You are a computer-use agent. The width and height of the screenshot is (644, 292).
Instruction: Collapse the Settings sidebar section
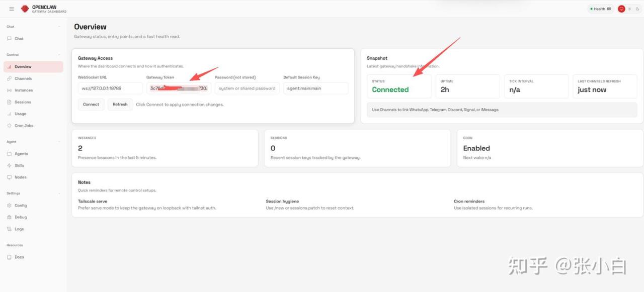(59, 193)
